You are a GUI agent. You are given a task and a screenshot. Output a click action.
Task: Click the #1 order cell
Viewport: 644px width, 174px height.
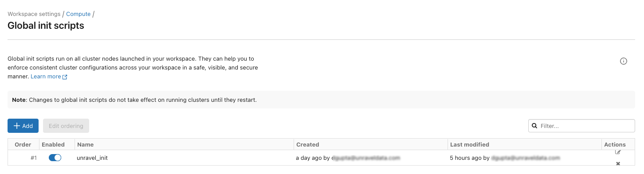click(x=34, y=158)
